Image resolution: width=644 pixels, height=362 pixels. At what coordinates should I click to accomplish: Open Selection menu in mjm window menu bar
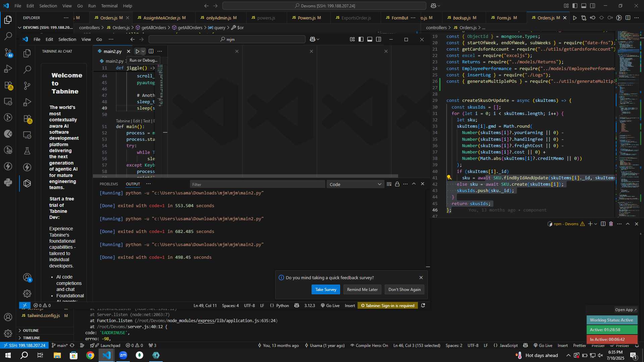[x=67, y=39]
